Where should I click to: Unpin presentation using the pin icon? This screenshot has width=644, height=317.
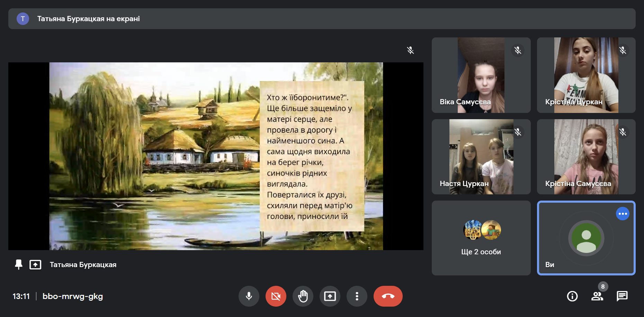click(19, 265)
